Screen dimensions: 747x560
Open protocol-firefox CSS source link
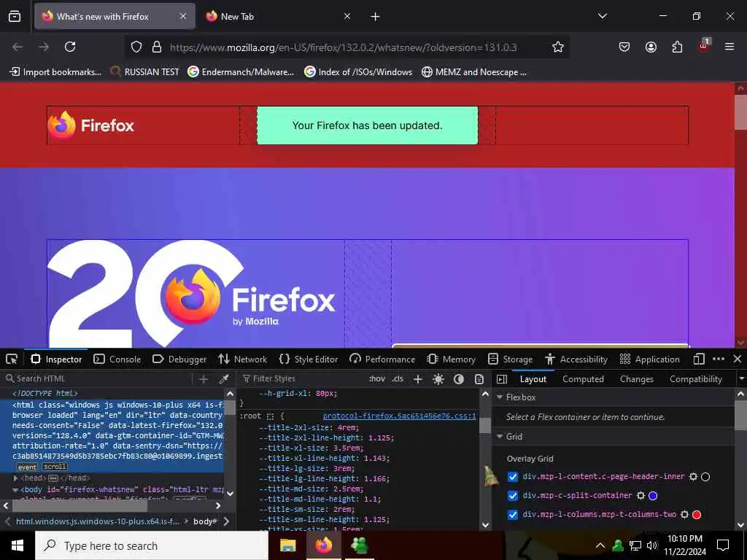pos(399,416)
